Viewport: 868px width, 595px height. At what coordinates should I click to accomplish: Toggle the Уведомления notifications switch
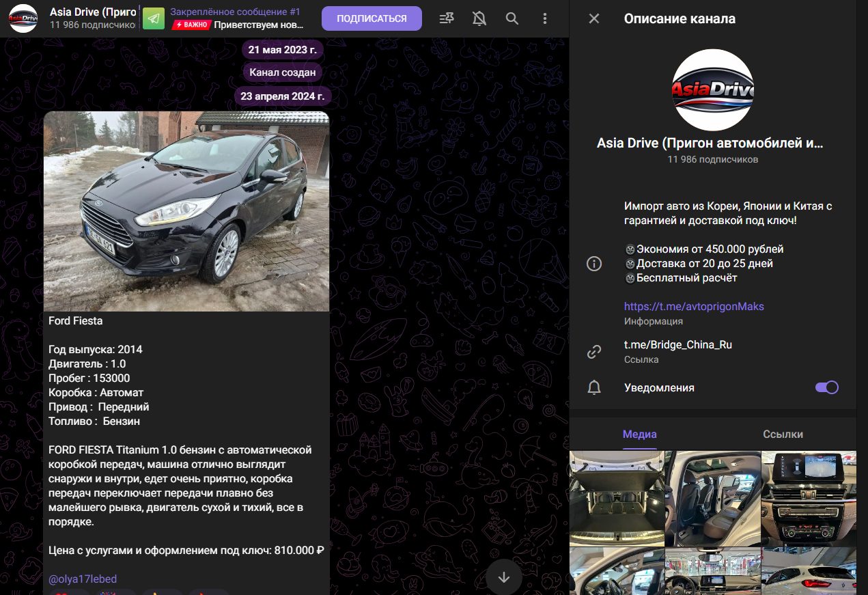pyautogui.click(x=826, y=387)
